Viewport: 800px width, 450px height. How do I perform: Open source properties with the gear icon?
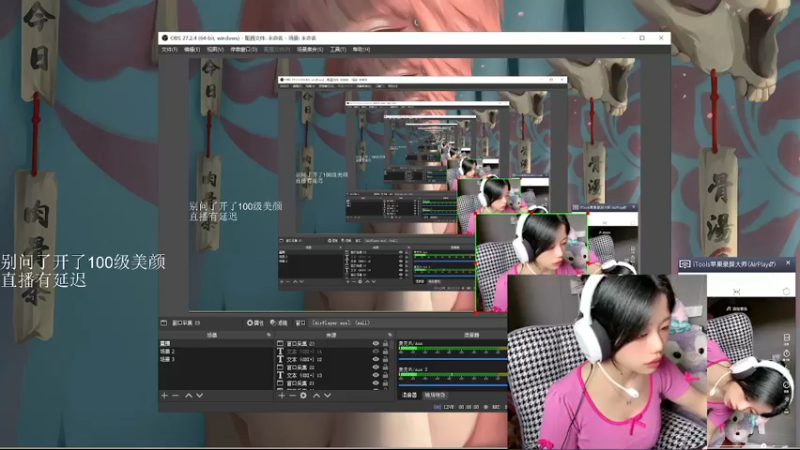[303, 395]
